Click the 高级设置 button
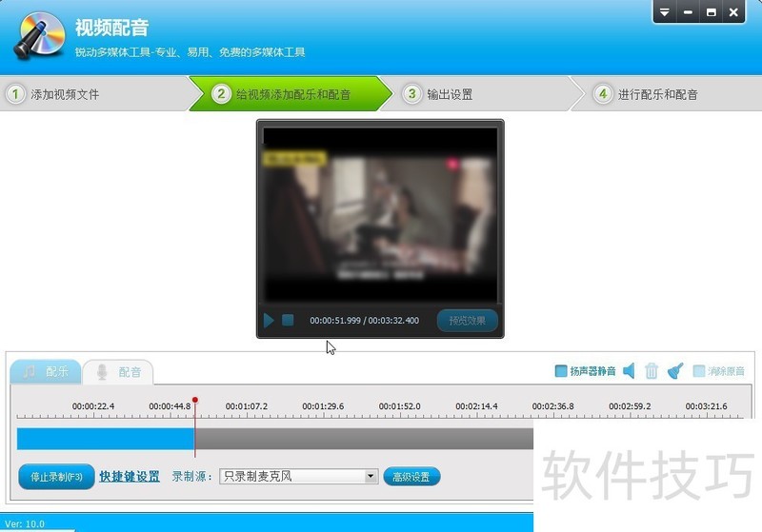Screen dimensions: 762x532 pos(411,477)
